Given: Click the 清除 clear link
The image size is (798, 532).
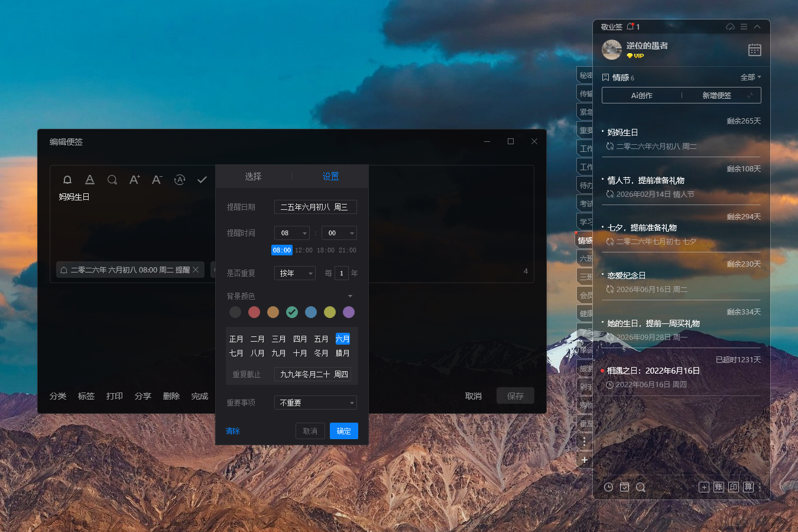Looking at the screenshot, I should point(233,431).
